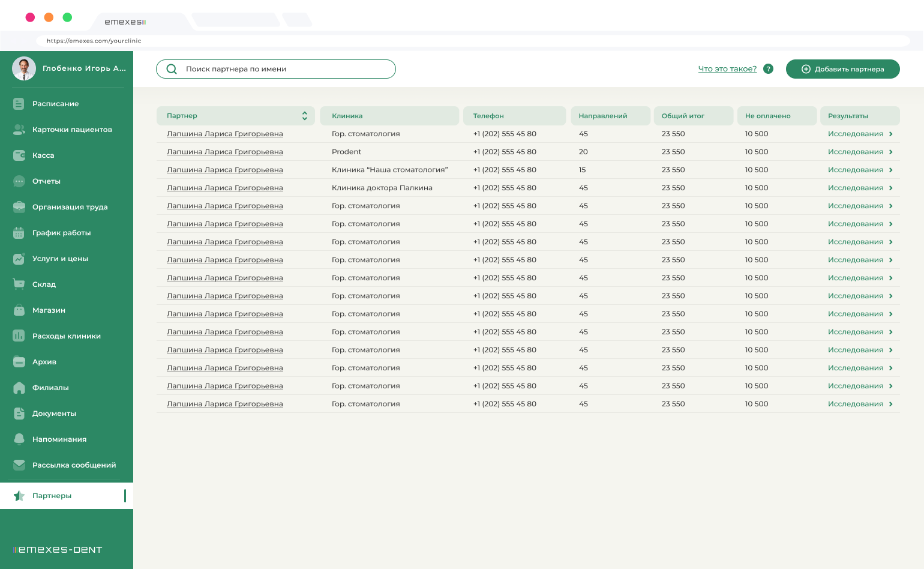Click the Организация труда briefcase icon
The width and height of the screenshot is (924, 569).
pos(19,207)
